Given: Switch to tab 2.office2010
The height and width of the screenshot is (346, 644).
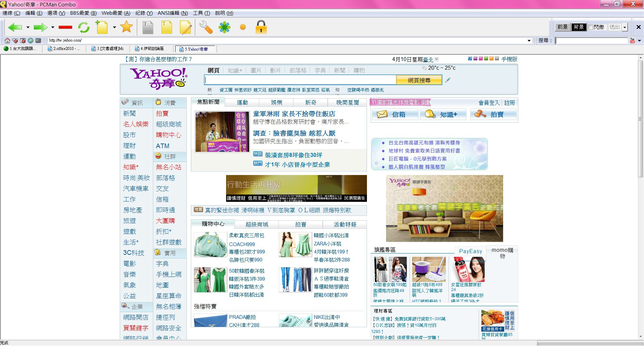Looking at the screenshot, I should click(x=65, y=49).
